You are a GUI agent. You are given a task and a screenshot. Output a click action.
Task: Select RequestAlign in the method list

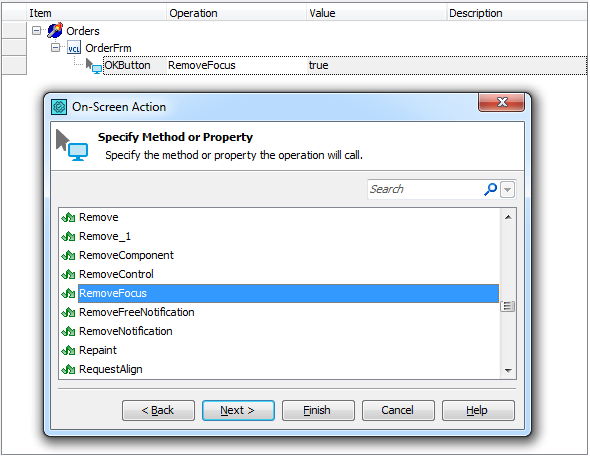[111, 369]
